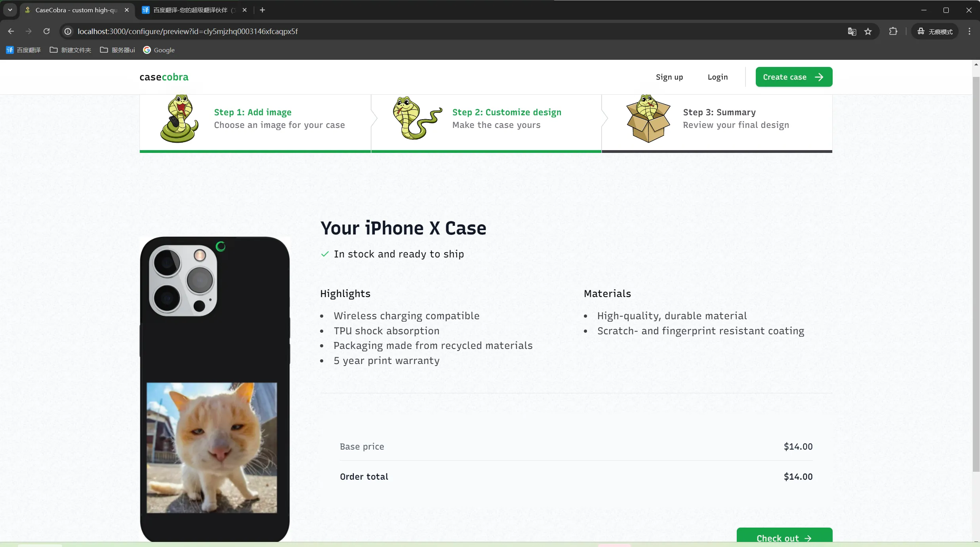Reload the page with the refresh icon

[46, 31]
